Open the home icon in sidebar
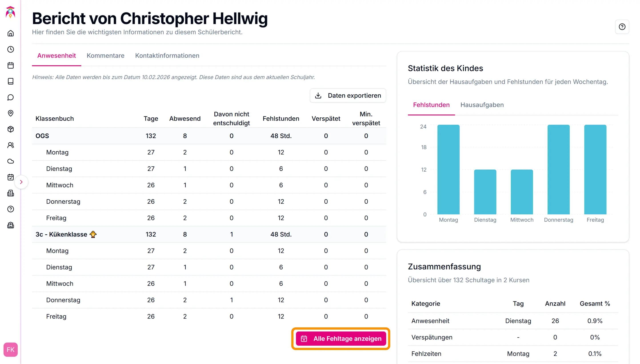 tap(10, 33)
